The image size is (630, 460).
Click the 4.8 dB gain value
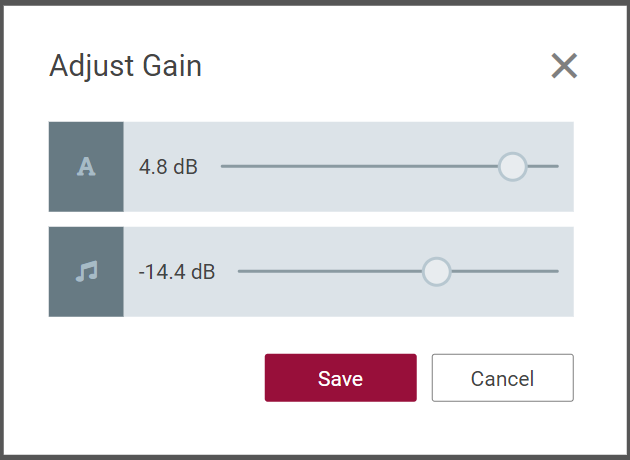pyautogui.click(x=168, y=167)
